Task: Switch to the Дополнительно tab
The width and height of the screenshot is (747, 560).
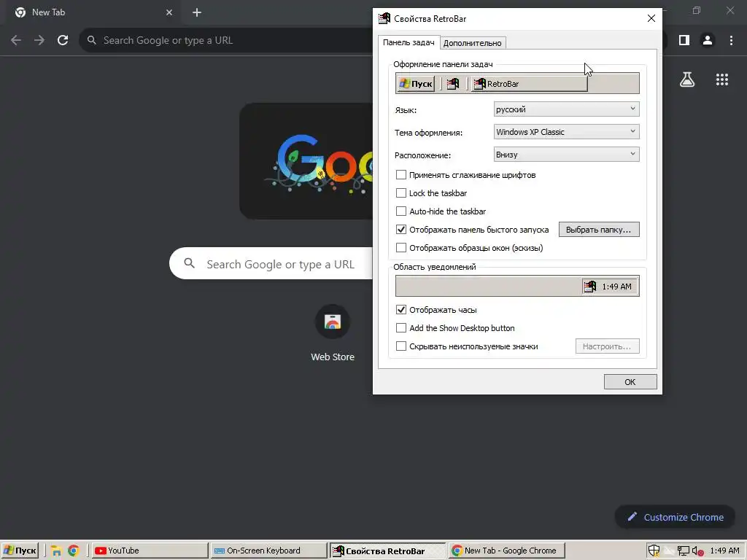Action: (472, 43)
